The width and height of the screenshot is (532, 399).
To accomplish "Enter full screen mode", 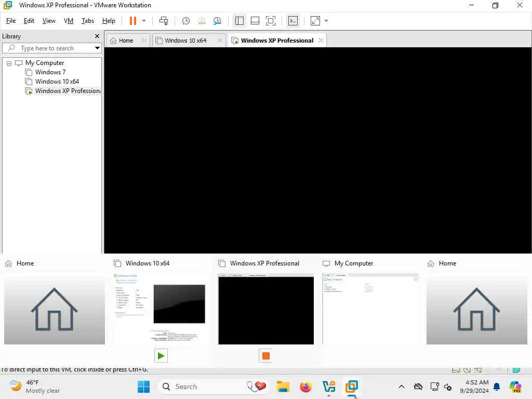I will 270,21.
